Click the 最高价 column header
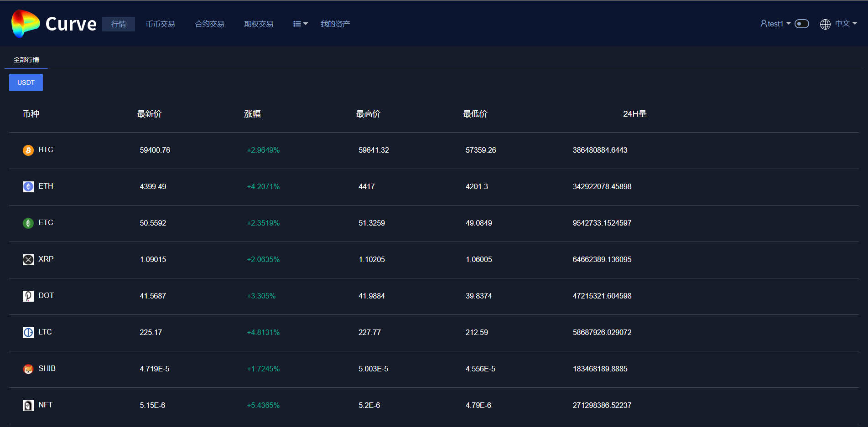868x427 pixels. tap(368, 114)
